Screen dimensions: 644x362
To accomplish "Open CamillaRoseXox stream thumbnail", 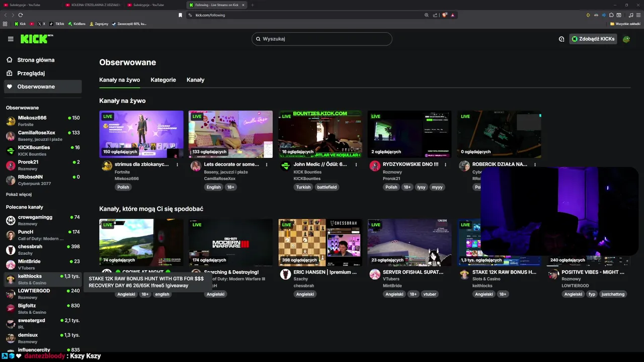I will click(x=230, y=134).
